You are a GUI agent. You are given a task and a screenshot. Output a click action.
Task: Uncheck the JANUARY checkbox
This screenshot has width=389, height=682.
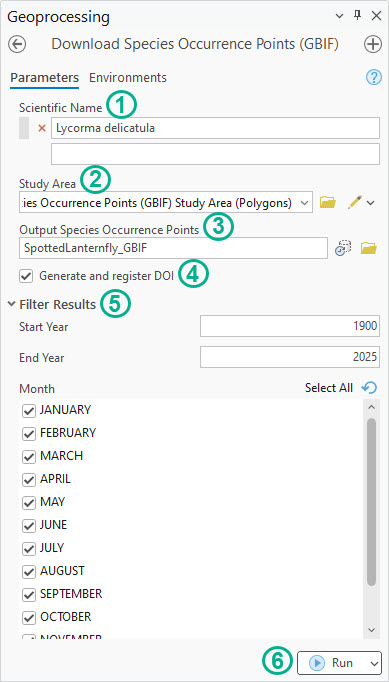pos(29,411)
